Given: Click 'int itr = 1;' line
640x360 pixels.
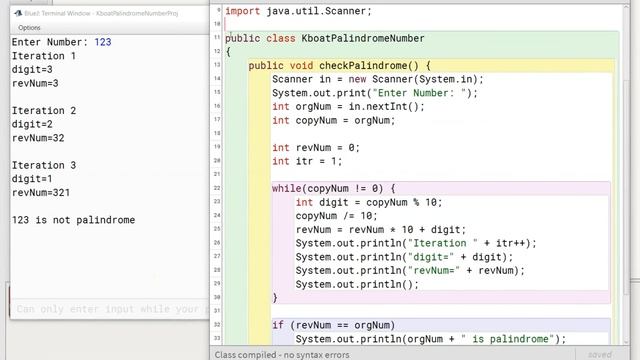Looking at the screenshot, I should [307, 161].
